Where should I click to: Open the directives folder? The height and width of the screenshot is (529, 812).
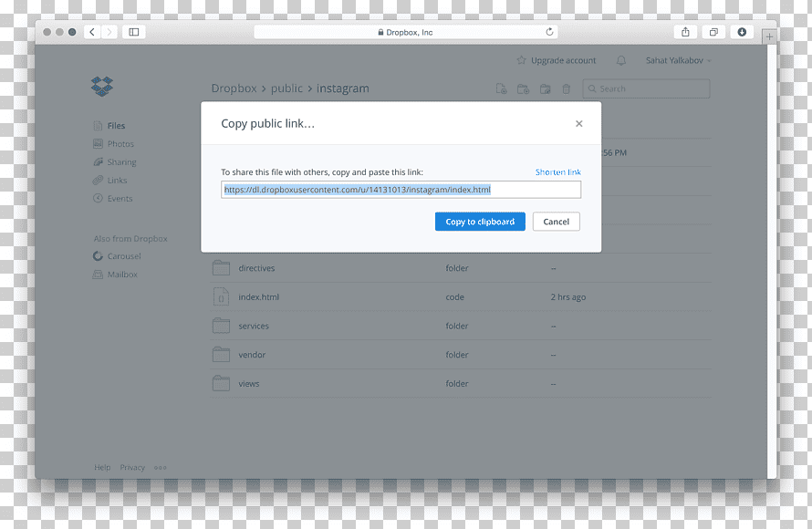click(256, 268)
